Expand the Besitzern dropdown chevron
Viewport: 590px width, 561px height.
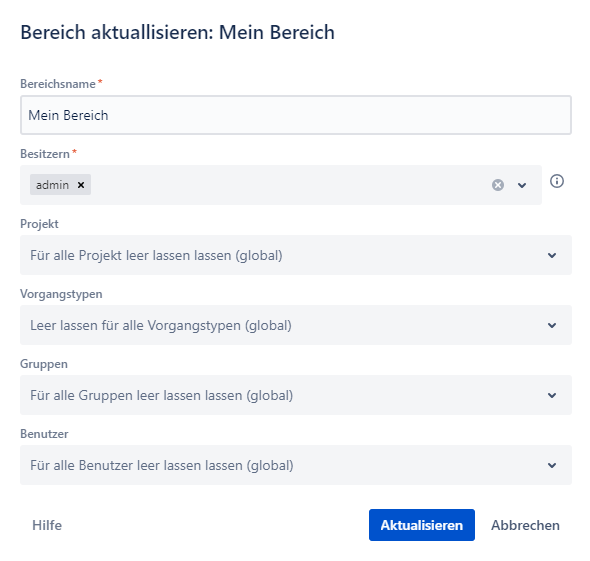click(x=522, y=185)
